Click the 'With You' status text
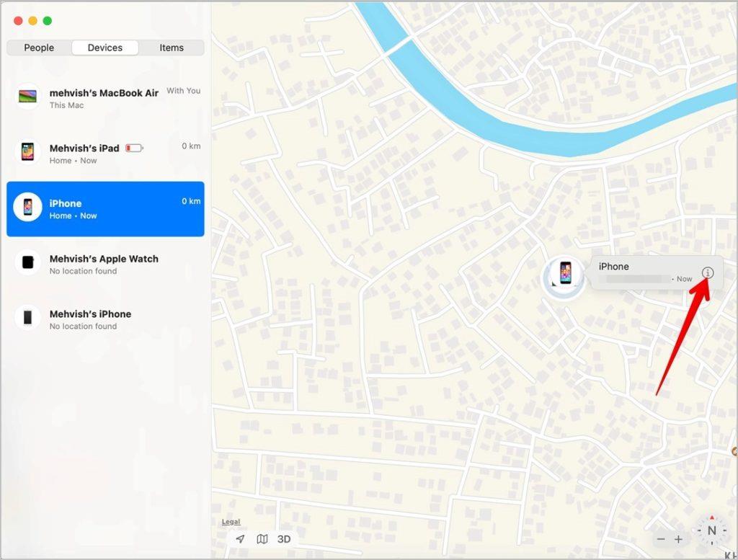Viewport: 738px width, 560px height. (x=184, y=91)
